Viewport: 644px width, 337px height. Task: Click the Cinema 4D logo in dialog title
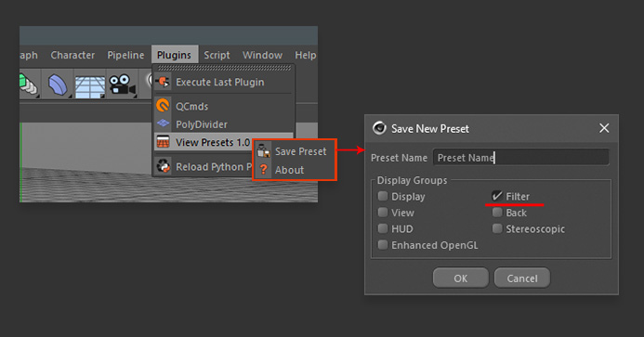pyautogui.click(x=379, y=128)
